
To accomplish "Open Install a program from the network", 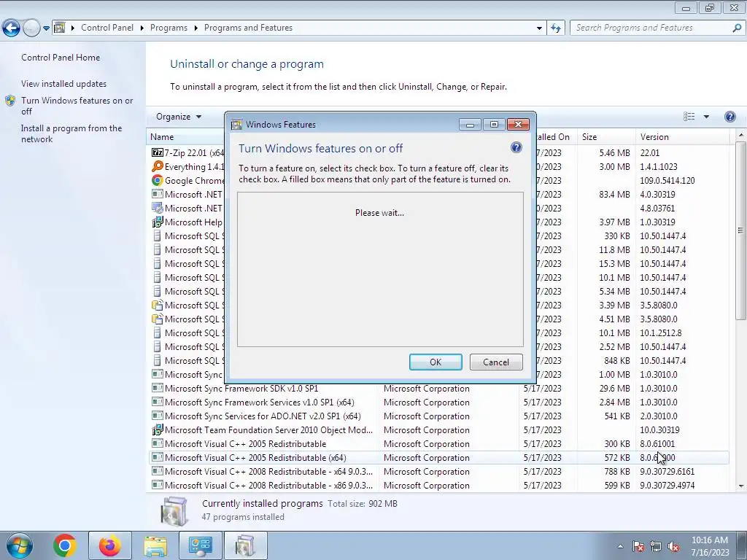I will pyautogui.click(x=71, y=133).
